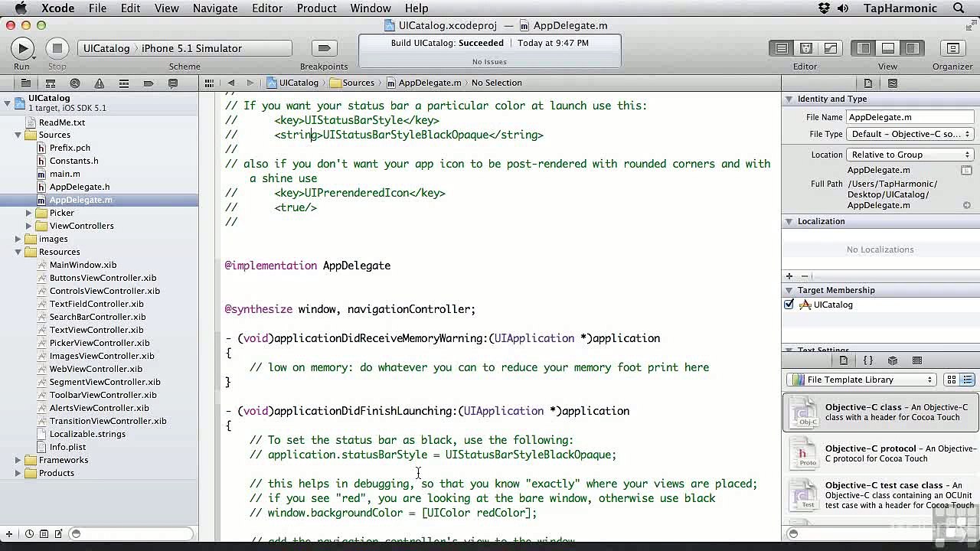
Task: Select the Objective-C protocol template
Action: [880, 454]
